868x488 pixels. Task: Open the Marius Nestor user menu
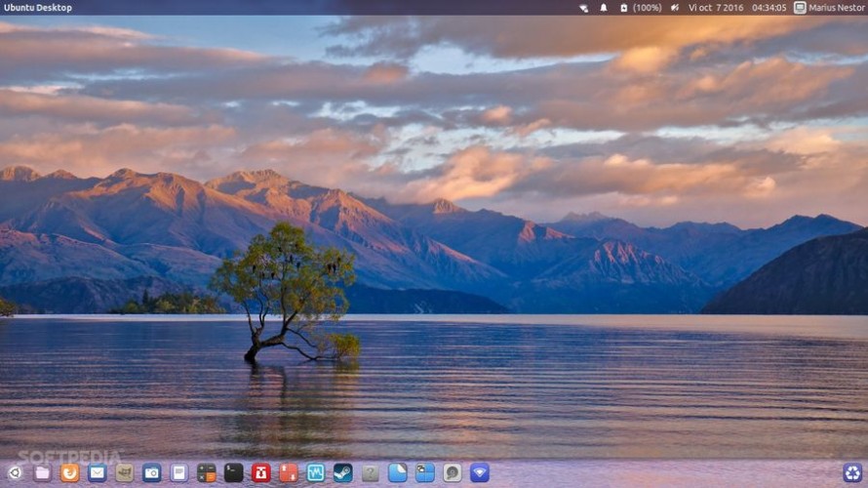point(829,8)
